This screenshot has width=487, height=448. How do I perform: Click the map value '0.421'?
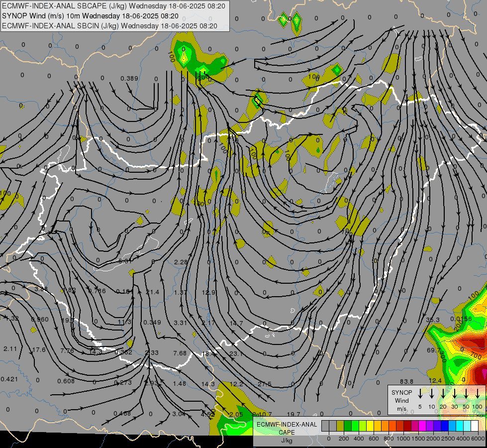click(x=9, y=379)
